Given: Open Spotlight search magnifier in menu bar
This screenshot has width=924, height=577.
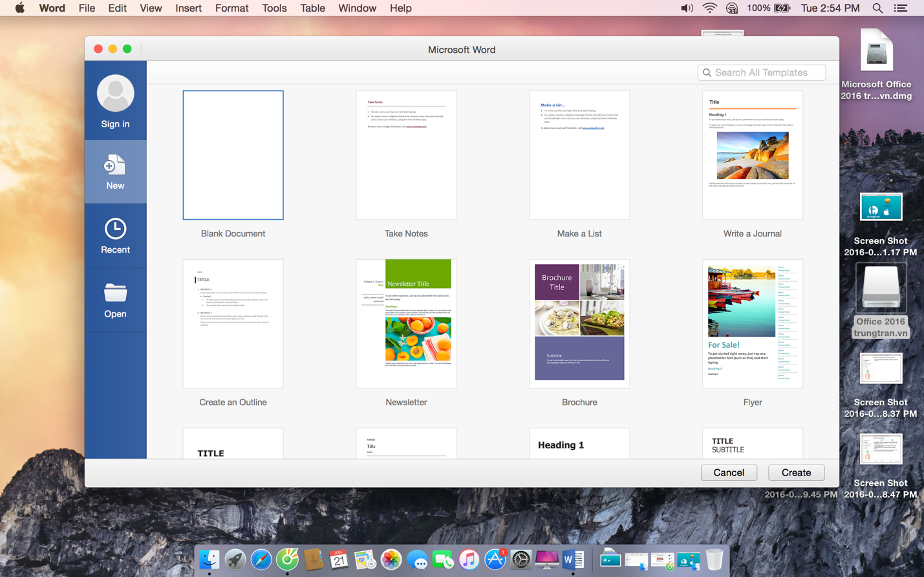Looking at the screenshot, I should [877, 8].
